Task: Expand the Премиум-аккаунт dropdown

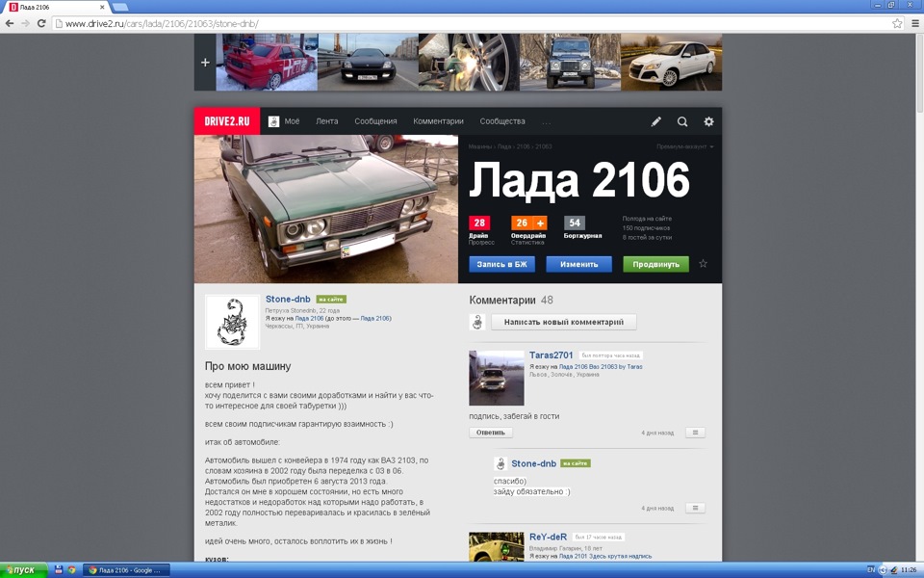Action: [x=684, y=146]
